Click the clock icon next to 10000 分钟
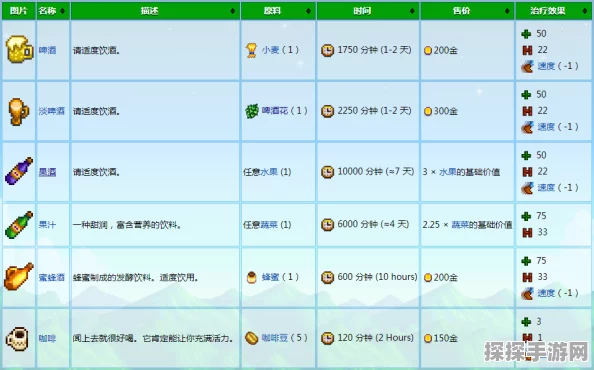The image size is (594, 370). point(328,172)
